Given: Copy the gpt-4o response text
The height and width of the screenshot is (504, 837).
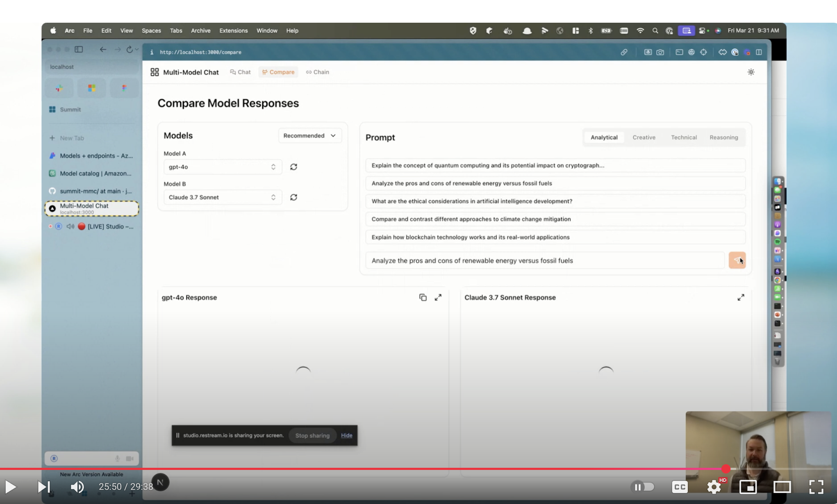Looking at the screenshot, I should pos(423,297).
